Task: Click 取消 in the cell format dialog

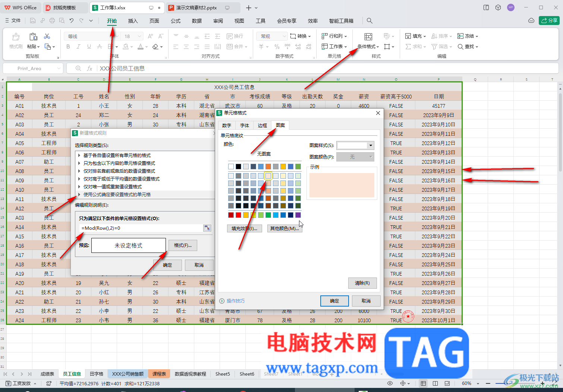Action: click(366, 301)
